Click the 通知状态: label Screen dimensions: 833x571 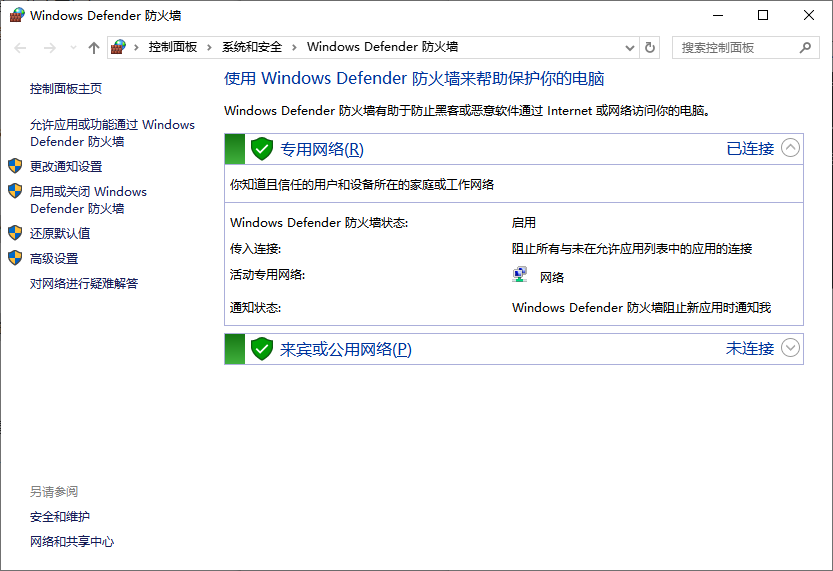(x=256, y=308)
